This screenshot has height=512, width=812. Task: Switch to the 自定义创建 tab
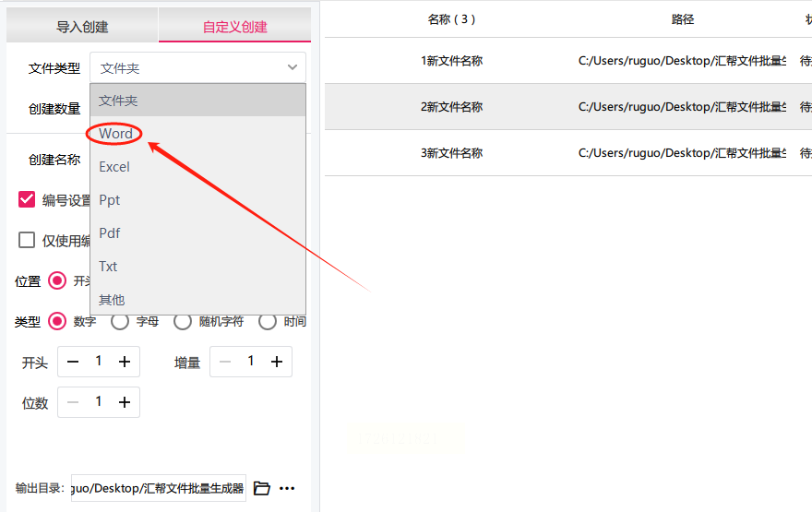coord(234,26)
